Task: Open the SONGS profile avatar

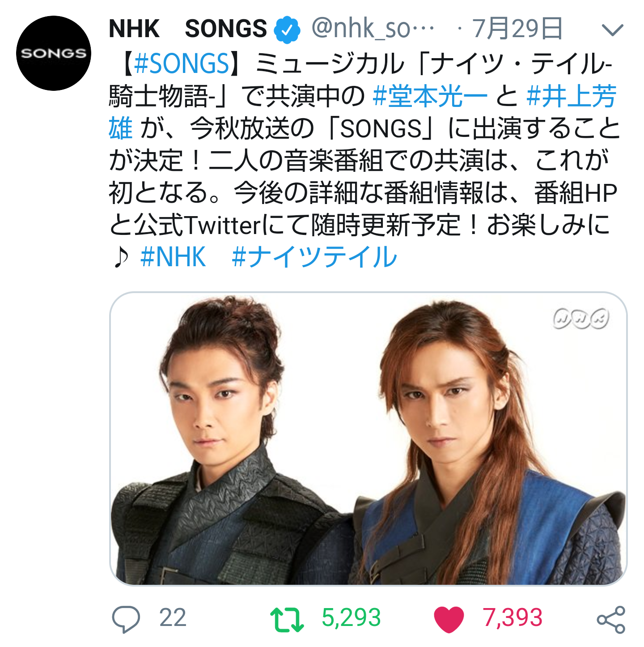Action: coord(54,53)
